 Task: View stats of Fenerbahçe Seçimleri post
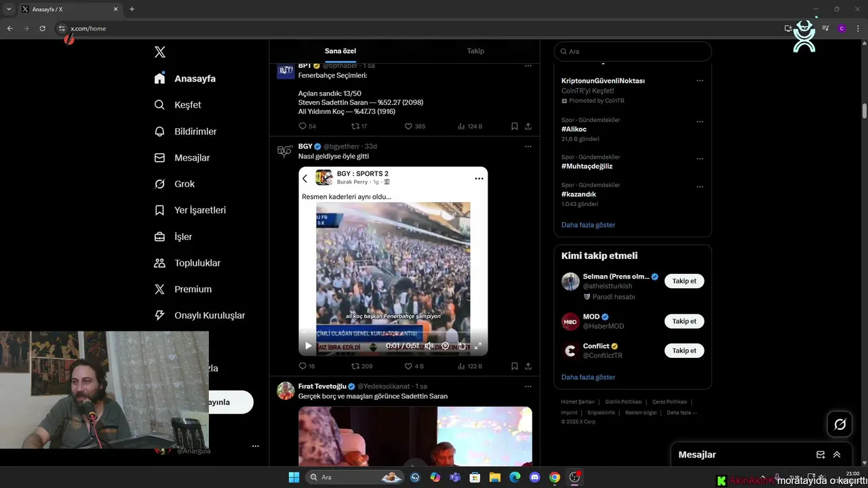(x=470, y=126)
